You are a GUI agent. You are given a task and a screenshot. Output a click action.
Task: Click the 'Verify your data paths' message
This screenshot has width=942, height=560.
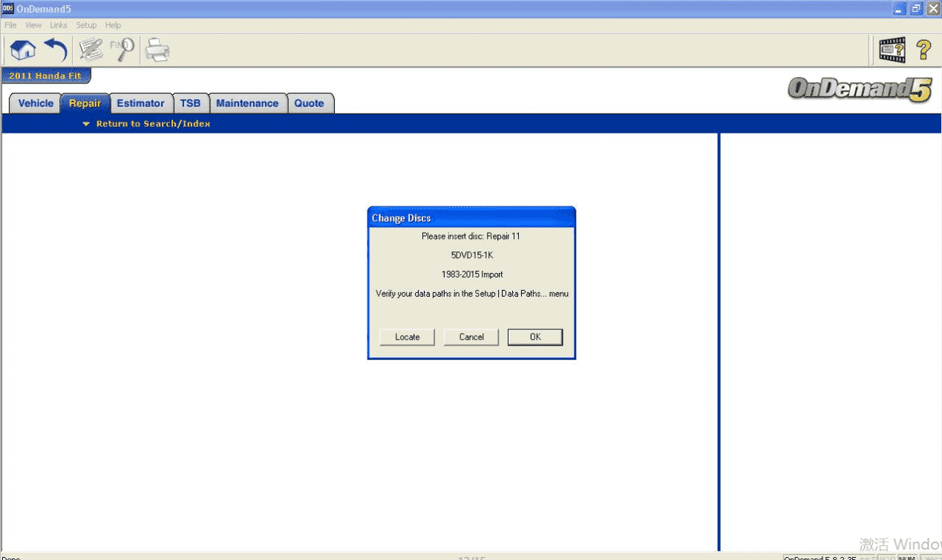pyautogui.click(x=472, y=294)
